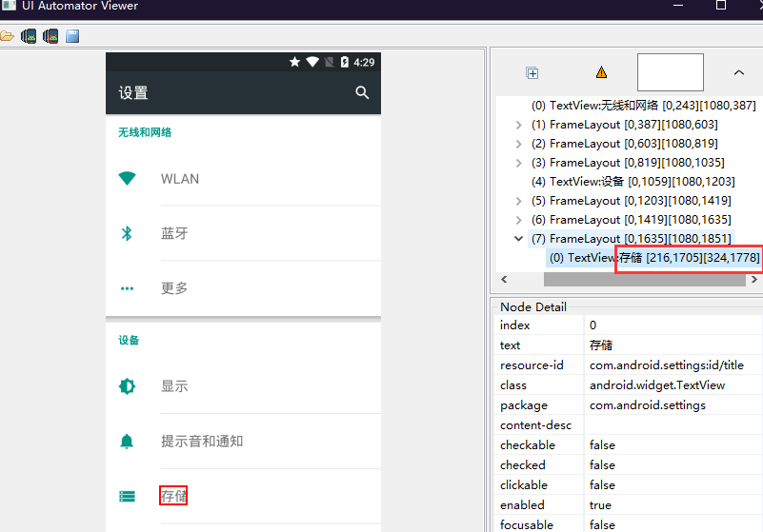
Task: Select the class value android.widget.TextView
Action: [657, 385]
